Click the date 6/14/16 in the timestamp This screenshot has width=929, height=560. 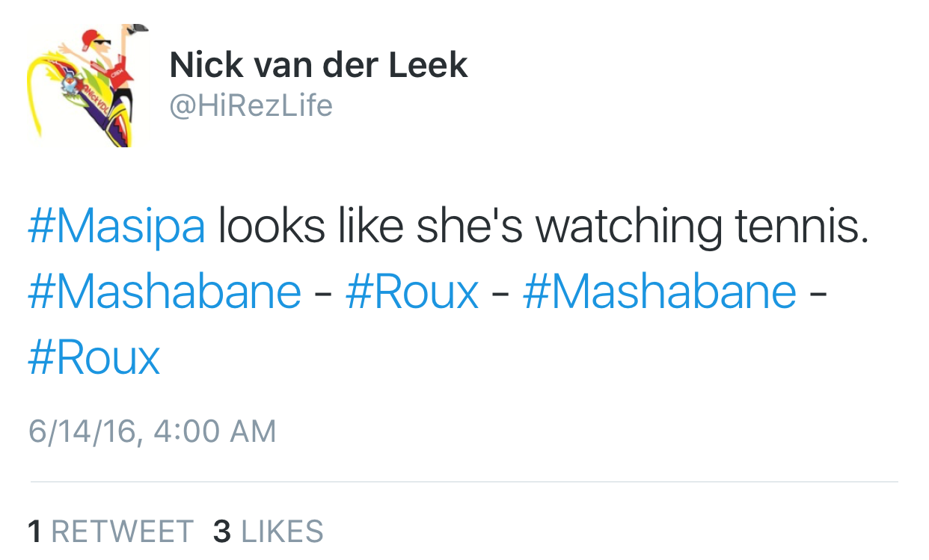click(83, 431)
